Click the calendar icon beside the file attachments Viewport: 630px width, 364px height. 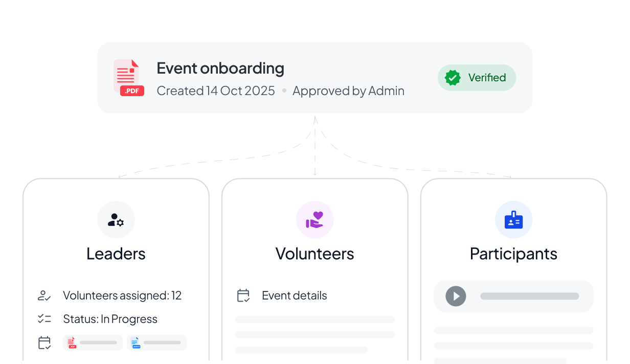coord(44,343)
